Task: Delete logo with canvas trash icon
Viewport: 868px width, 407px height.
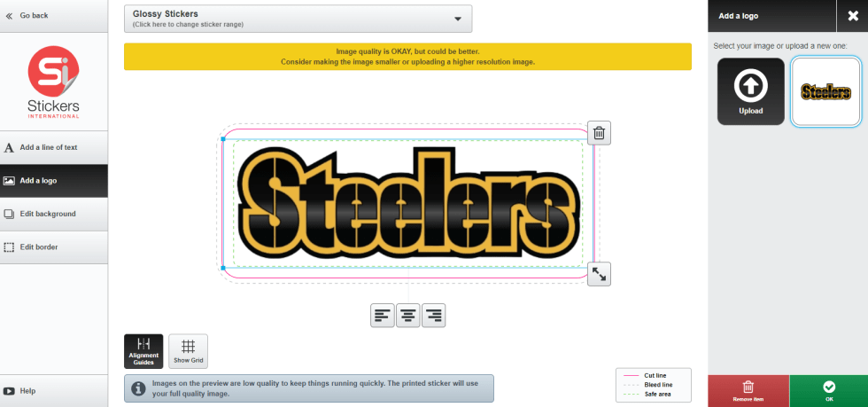Action: [x=599, y=133]
